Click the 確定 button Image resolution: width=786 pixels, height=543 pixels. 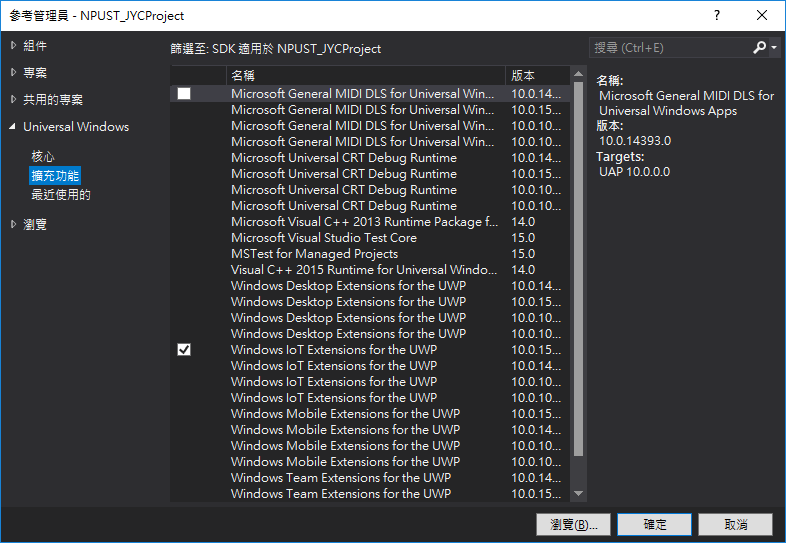pyautogui.click(x=655, y=524)
